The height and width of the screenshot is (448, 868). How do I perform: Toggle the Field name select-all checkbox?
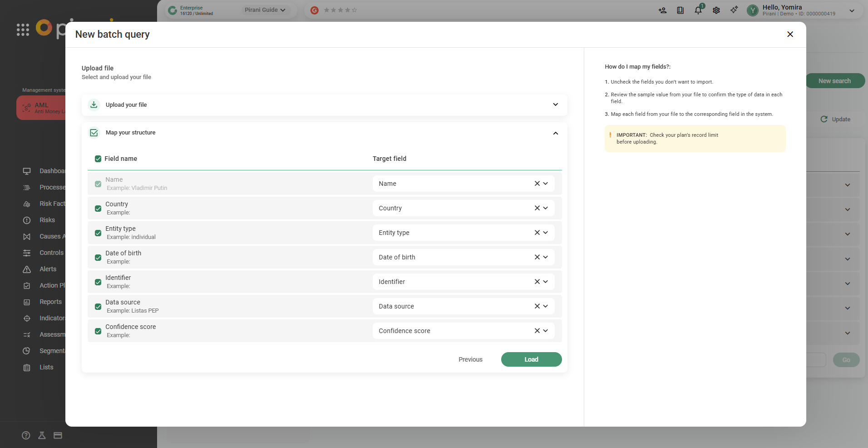point(98,159)
